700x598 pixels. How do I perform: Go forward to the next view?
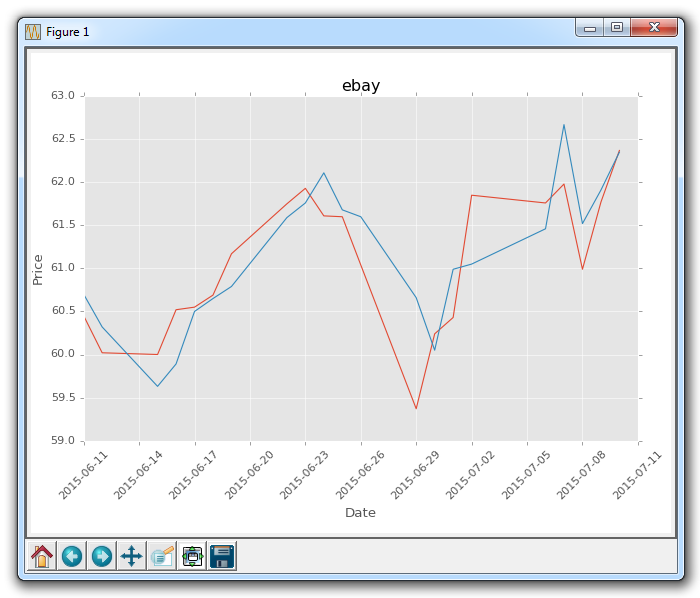coord(101,556)
